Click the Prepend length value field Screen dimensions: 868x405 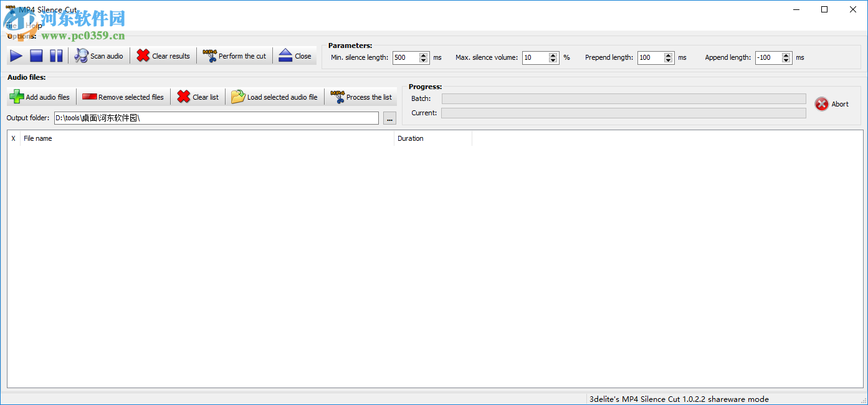[651, 57]
